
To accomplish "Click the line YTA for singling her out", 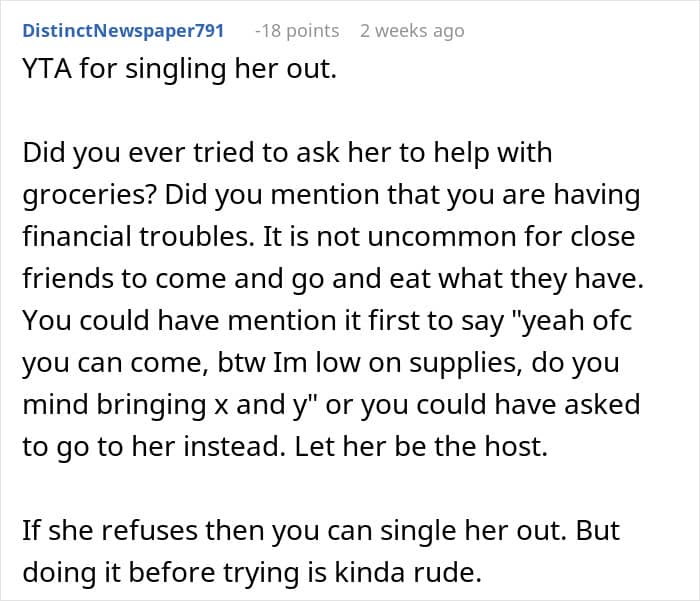I will (x=179, y=69).
